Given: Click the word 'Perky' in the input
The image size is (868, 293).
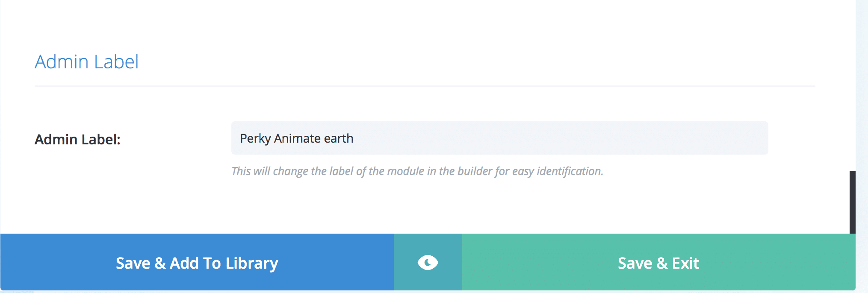Looking at the screenshot, I should 255,139.
